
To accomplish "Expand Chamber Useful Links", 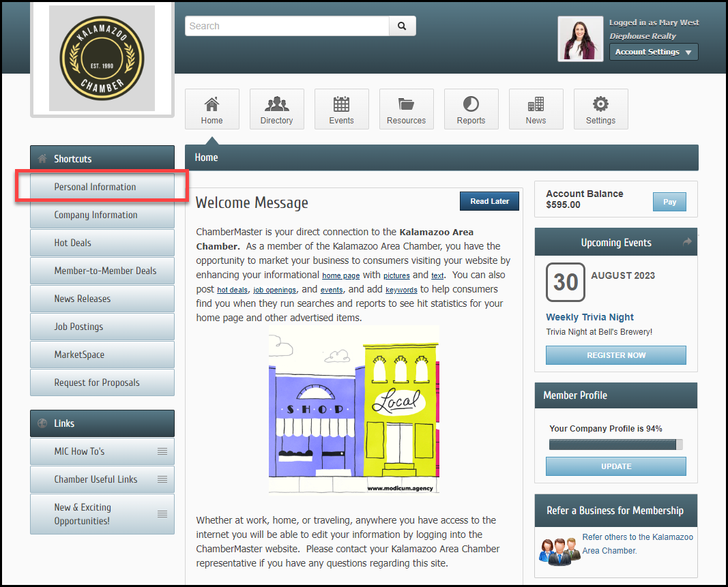I will pos(102,479).
